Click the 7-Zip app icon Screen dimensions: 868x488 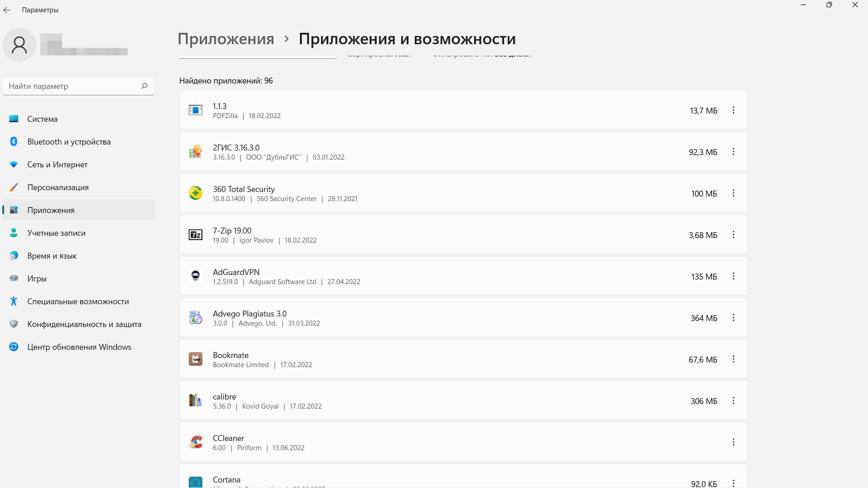[x=196, y=234]
